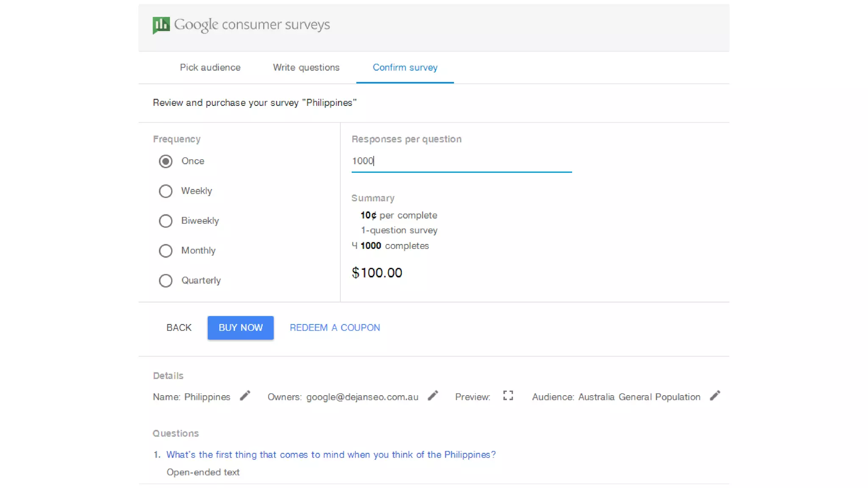The width and height of the screenshot is (868, 488).
Task: Edit the survey name with pencil icon
Action: 245,396
